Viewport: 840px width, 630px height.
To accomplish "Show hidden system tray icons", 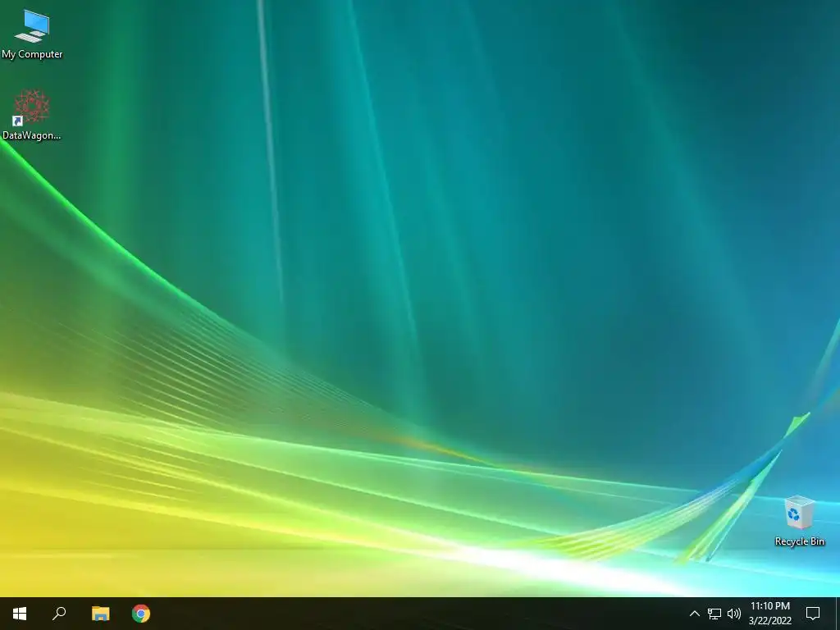I will coord(694,614).
